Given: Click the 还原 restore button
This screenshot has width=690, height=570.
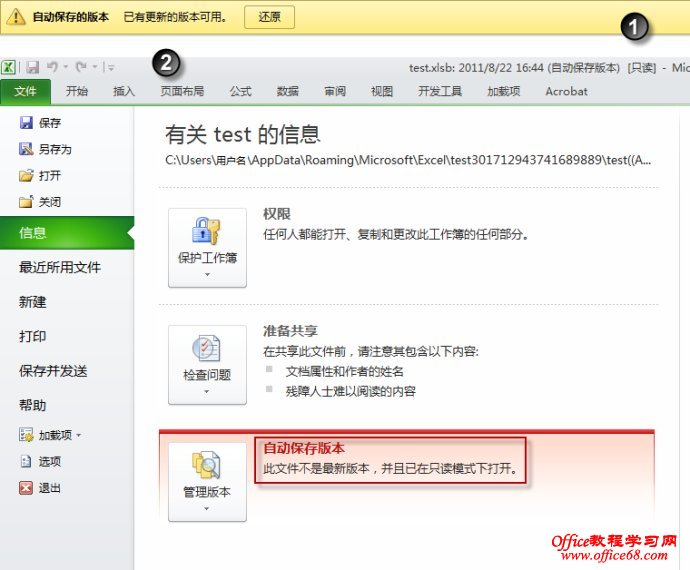Looking at the screenshot, I should (269, 17).
